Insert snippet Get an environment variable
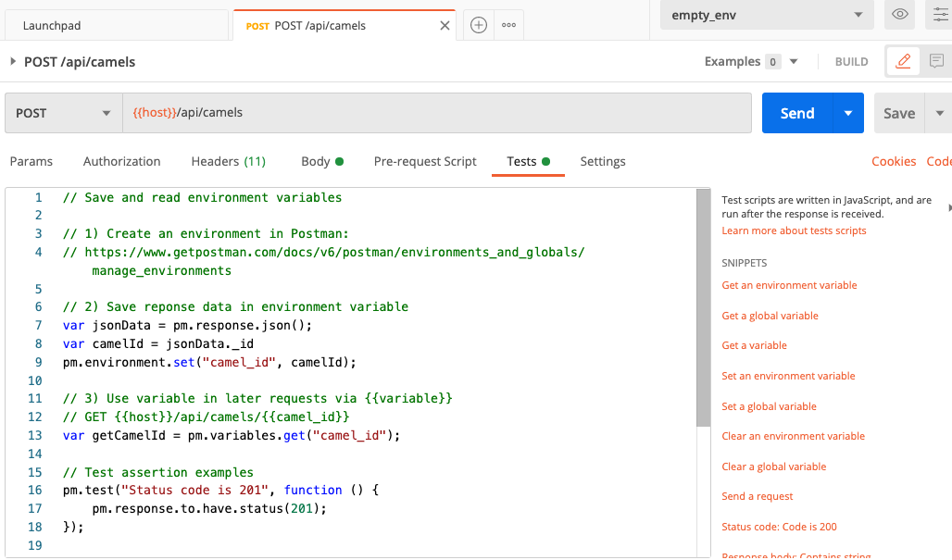This screenshot has width=952, height=560. (x=789, y=285)
